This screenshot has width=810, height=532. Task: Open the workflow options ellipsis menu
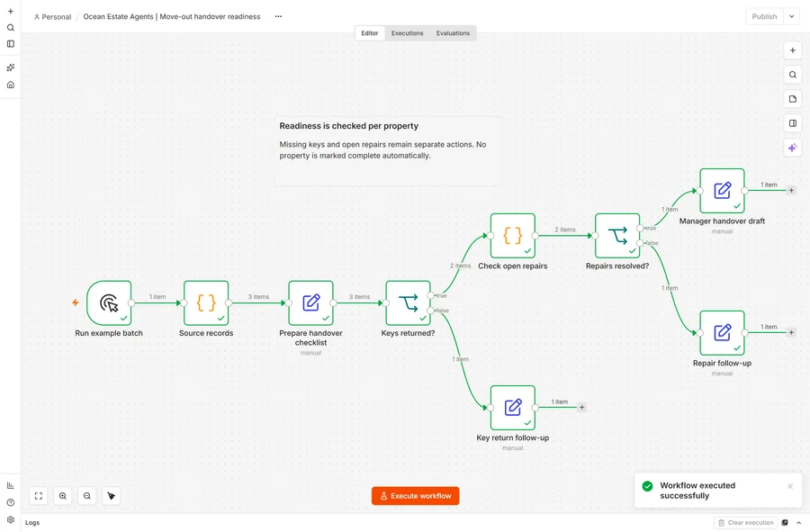[278, 16]
